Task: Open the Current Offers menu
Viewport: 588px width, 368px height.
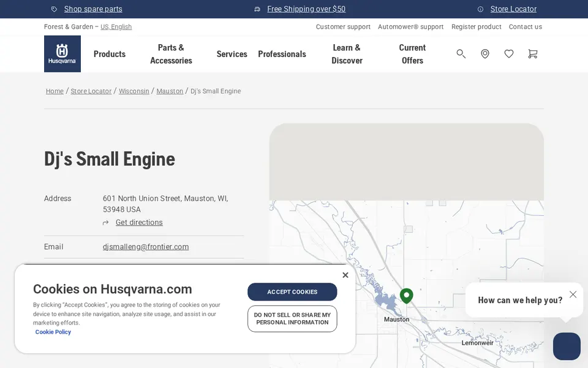Action: click(x=412, y=54)
